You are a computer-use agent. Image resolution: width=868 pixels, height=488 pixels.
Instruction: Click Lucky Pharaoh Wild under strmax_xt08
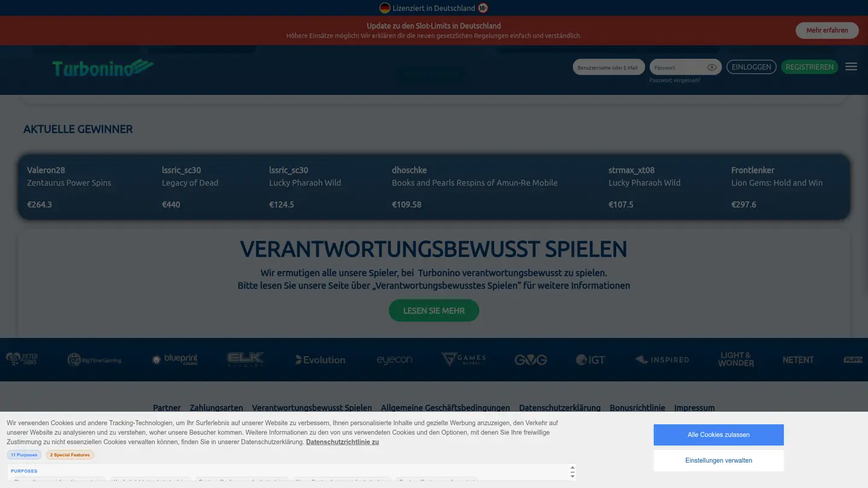tap(644, 183)
